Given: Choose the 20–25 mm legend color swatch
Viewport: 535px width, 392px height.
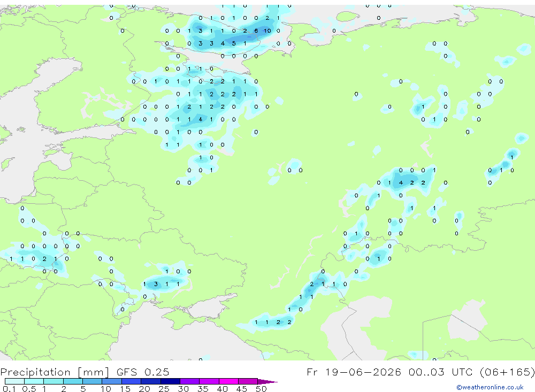Looking at the screenshot, I should coord(151,381).
